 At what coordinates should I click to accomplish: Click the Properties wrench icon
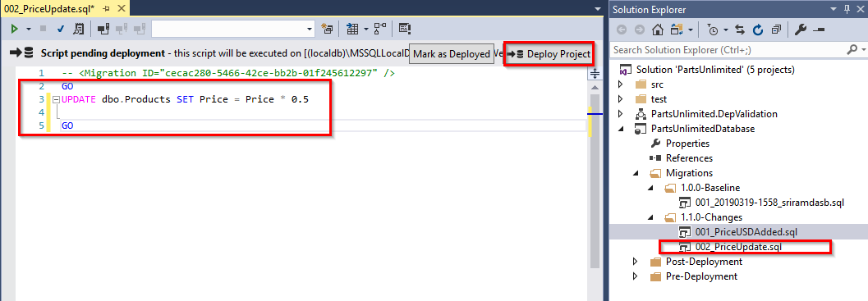tap(801, 30)
